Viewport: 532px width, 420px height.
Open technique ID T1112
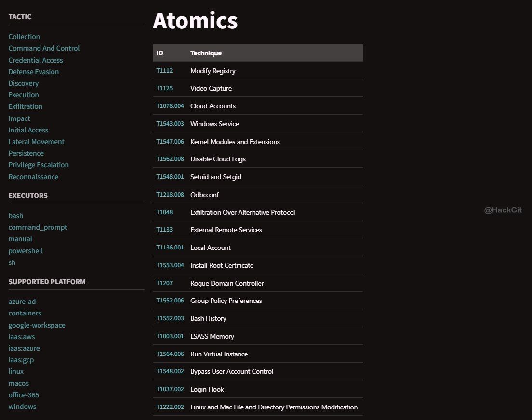[x=164, y=71]
